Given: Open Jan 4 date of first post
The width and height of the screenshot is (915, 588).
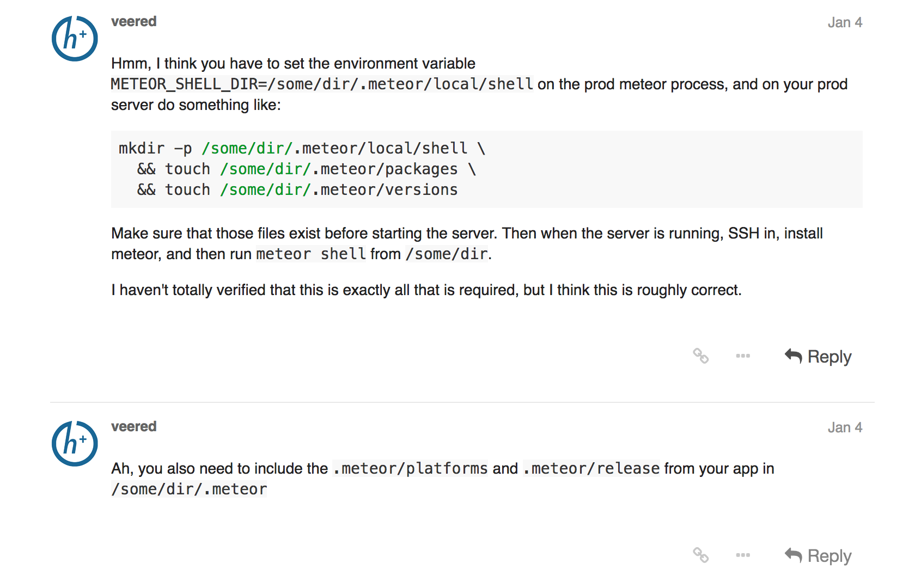Looking at the screenshot, I should pos(845,22).
